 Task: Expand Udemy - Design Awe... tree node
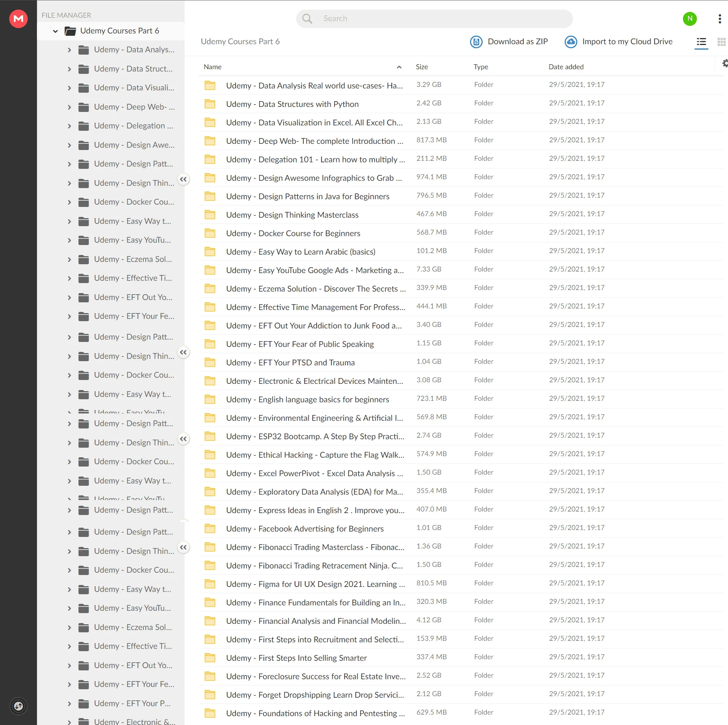(69, 145)
